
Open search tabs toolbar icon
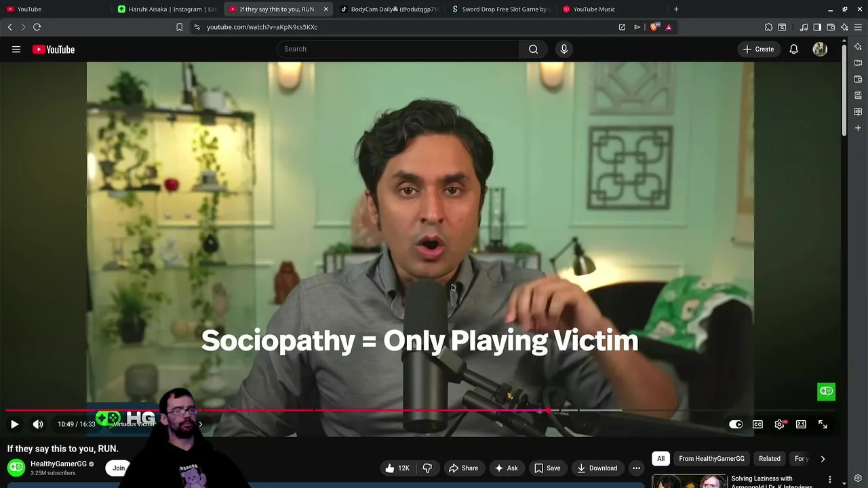(782, 27)
